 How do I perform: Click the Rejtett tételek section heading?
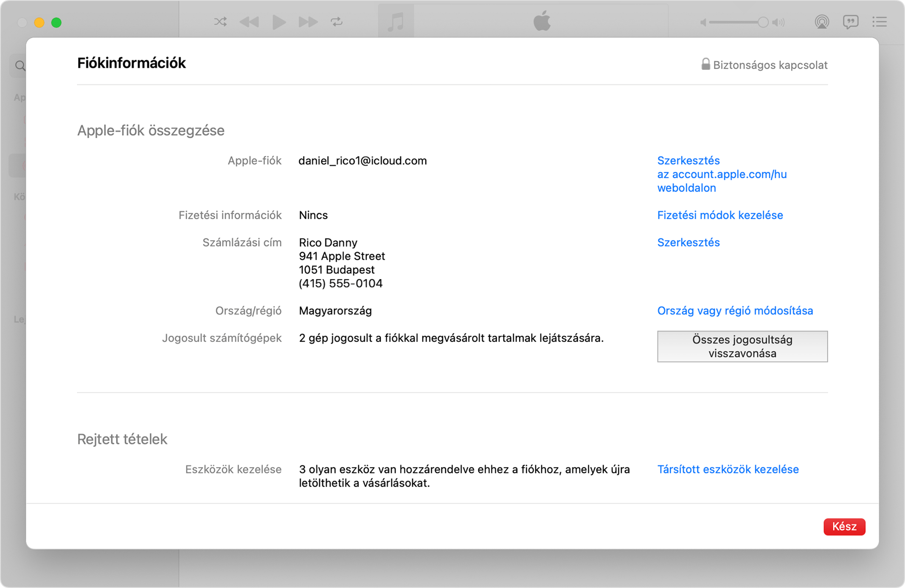coord(122,439)
